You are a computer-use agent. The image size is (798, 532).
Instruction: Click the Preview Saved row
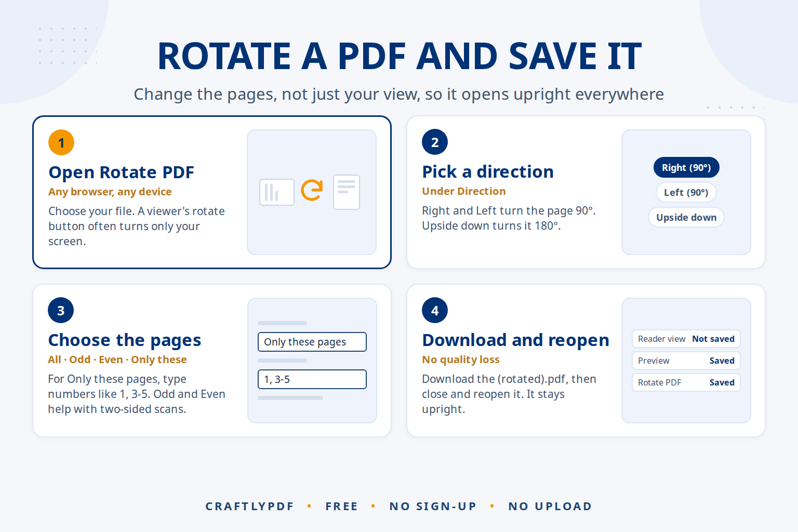(686, 361)
